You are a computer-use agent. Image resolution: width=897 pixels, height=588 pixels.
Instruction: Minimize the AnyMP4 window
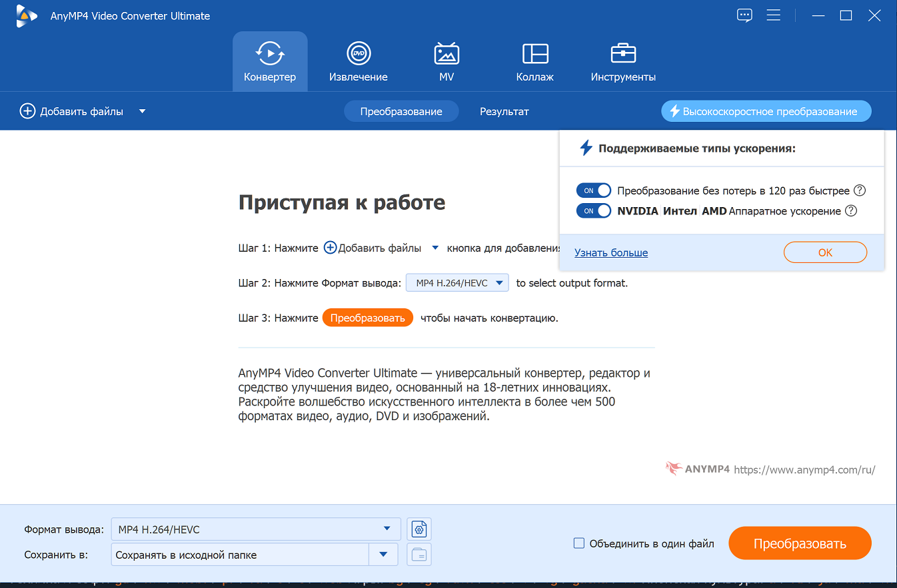click(817, 15)
